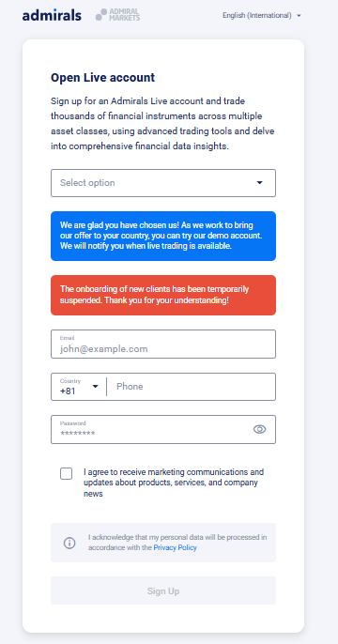Enable marketing communications checkbox
338x644 pixels.
click(66, 473)
